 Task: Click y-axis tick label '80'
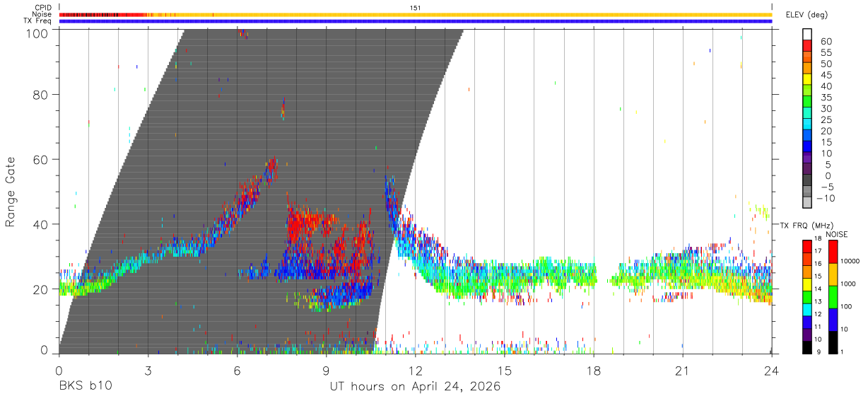pyautogui.click(x=41, y=95)
